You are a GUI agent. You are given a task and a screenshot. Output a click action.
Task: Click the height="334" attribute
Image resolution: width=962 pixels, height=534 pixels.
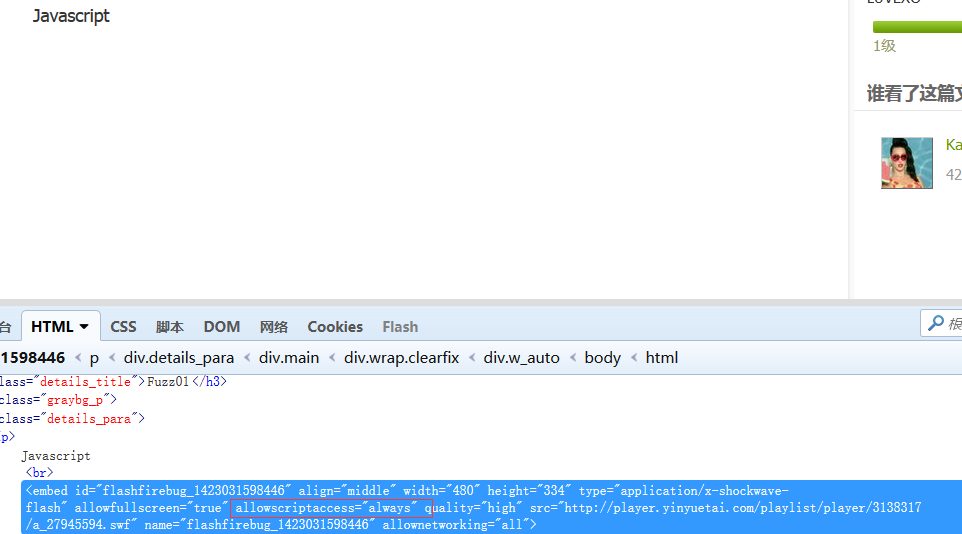[x=529, y=491]
